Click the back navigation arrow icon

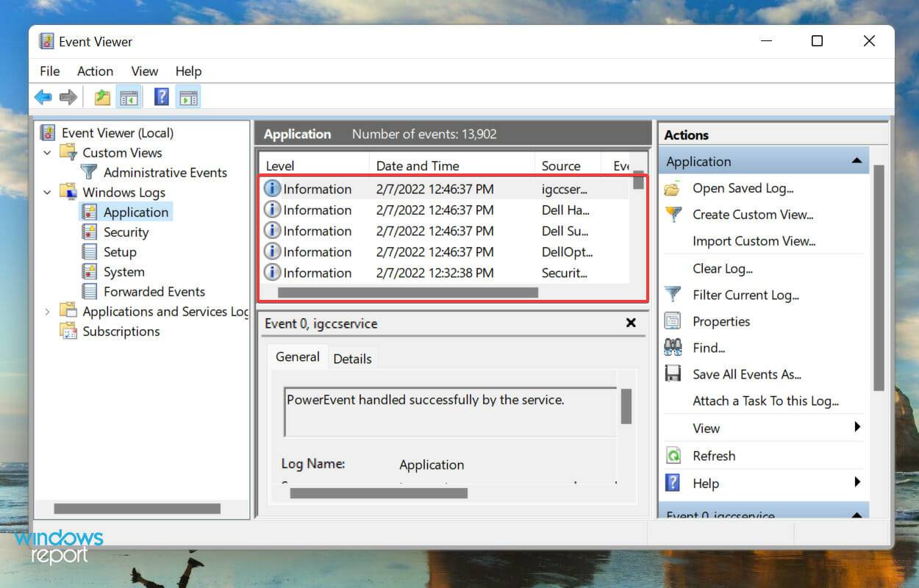[42, 96]
